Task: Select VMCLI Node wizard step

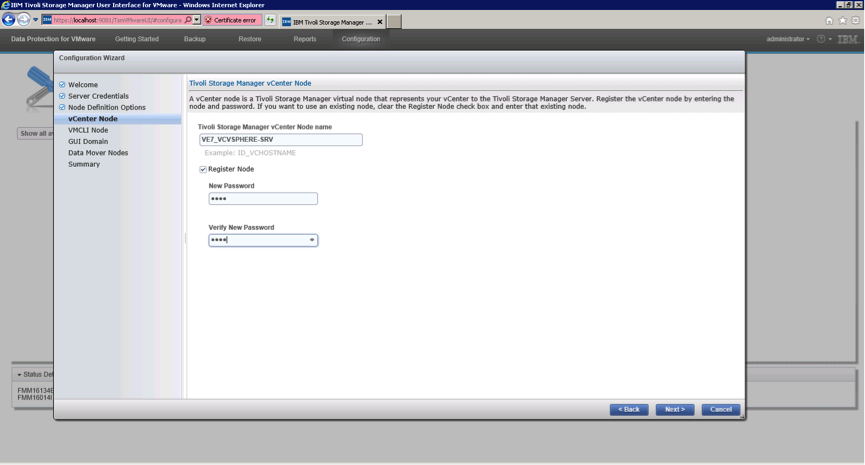Action: [88, 130]
